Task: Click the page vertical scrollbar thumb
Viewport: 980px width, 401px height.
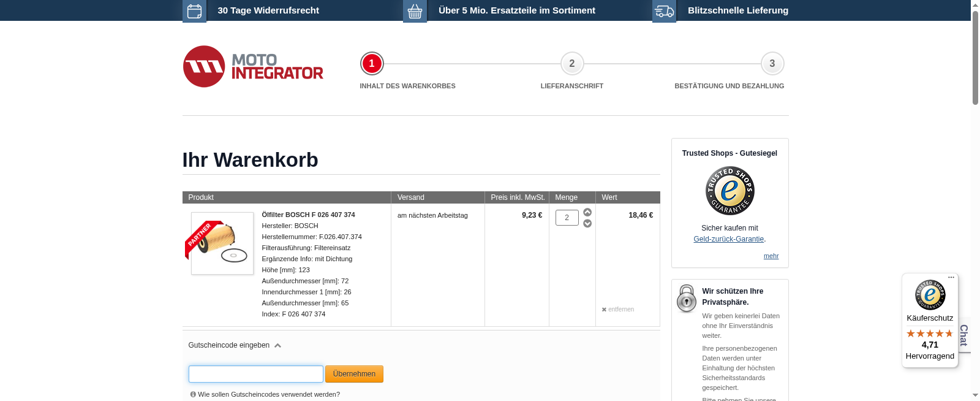Action: coord(975,57)
